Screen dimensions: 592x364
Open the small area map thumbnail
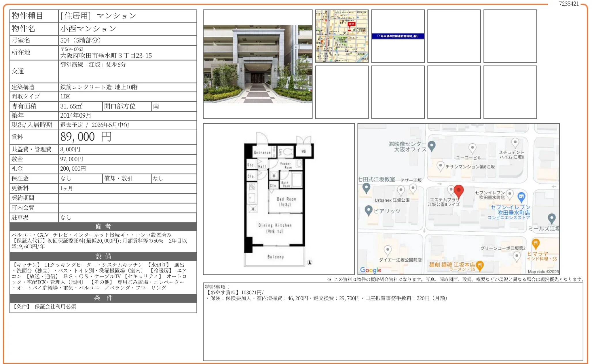click(x=341, y=36)
